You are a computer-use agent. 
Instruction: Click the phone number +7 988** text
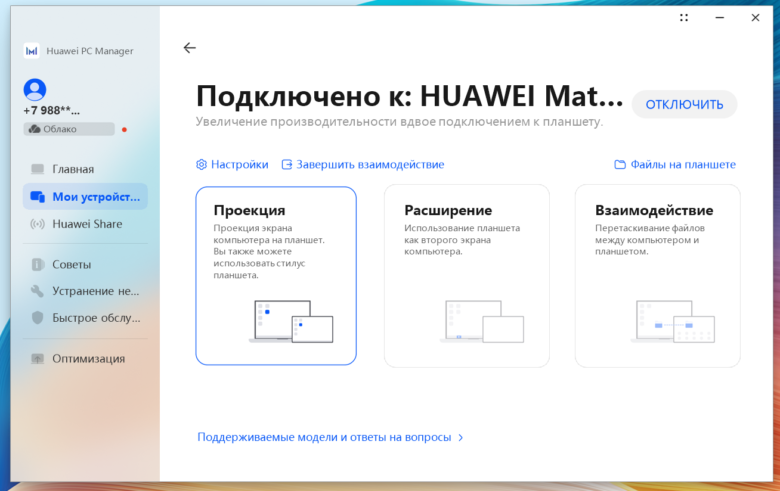pyautogui.click(x=52, y=110)
